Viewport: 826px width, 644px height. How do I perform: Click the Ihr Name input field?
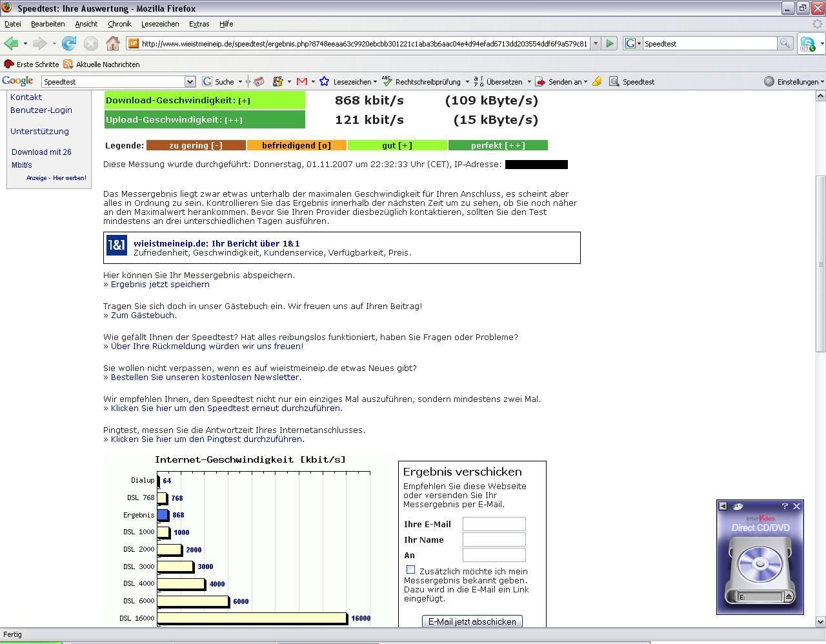(x=494, y=539)
